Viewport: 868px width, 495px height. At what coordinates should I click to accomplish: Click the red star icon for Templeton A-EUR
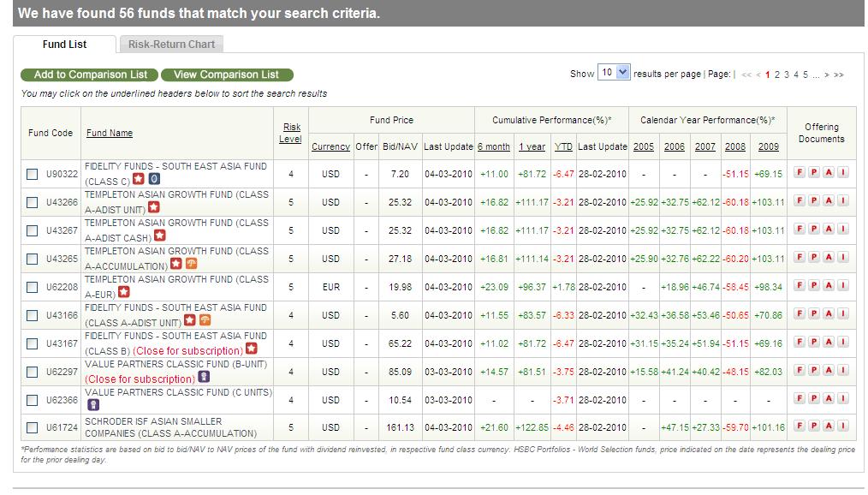(x=124, y=292)
